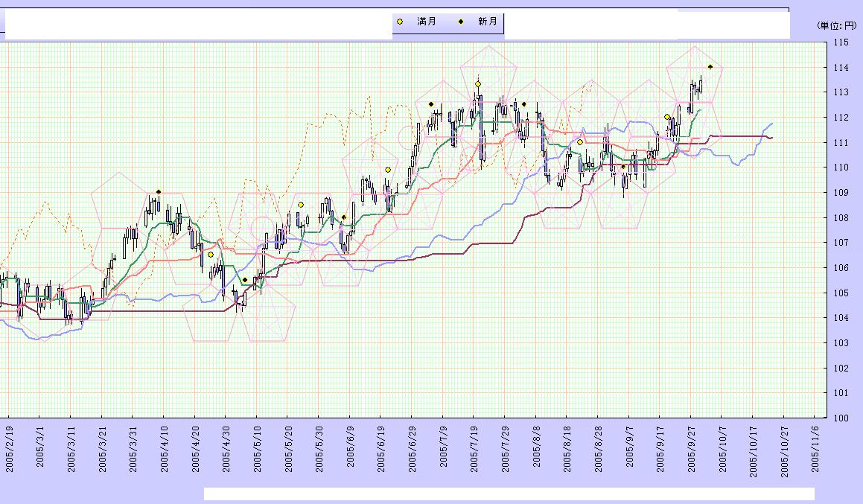
Task: Expand the legend box at the top
Action: (447, 22)
